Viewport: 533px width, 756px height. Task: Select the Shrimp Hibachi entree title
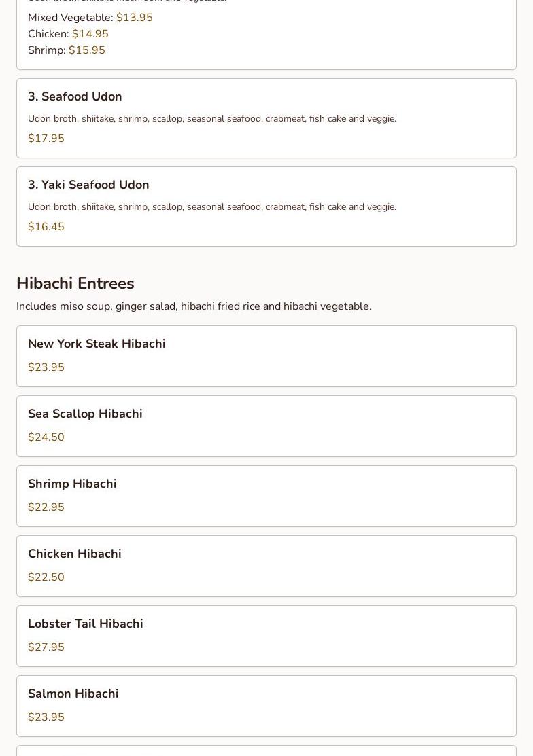pos(72,484)
